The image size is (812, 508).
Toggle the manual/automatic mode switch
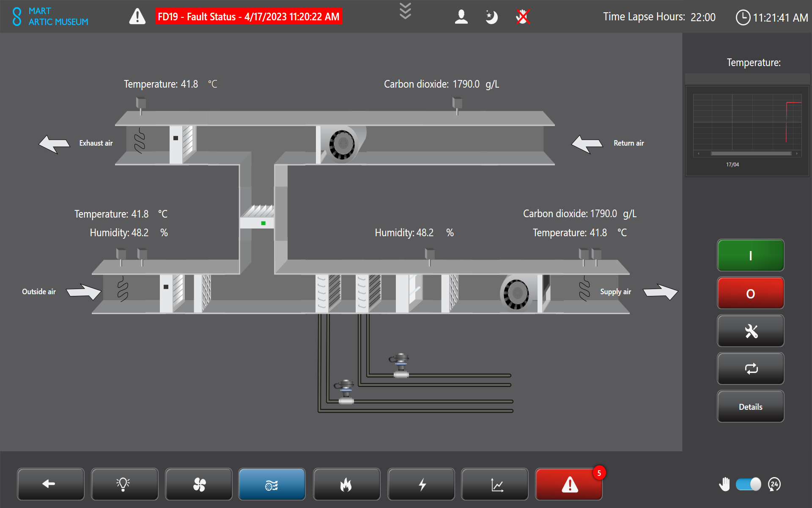click(748, 484)
